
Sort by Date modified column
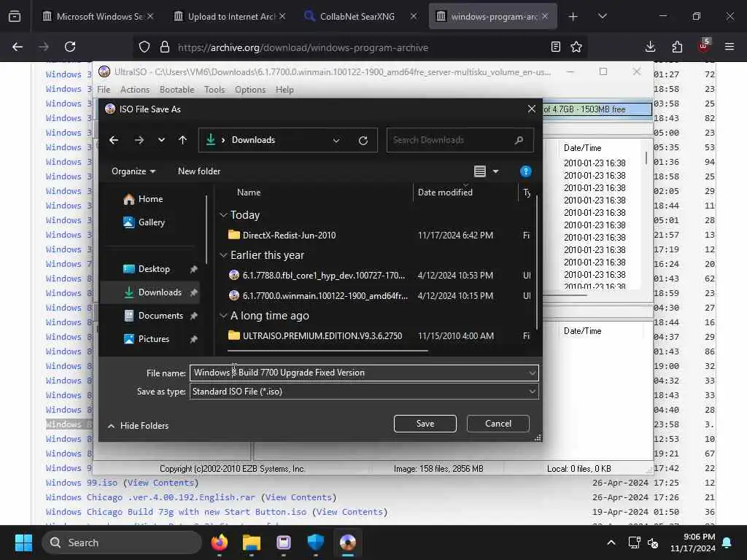point(445,192)
